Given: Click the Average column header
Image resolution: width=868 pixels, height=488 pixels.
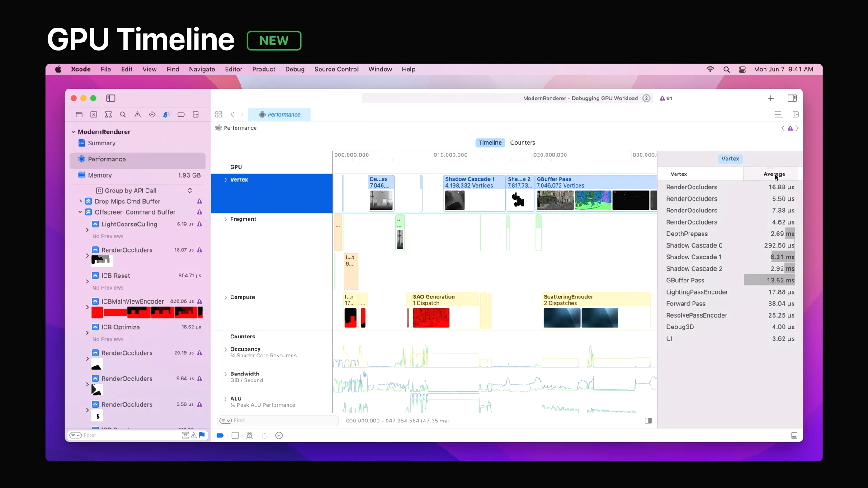Looking at the screenshot, I should 774,174.
